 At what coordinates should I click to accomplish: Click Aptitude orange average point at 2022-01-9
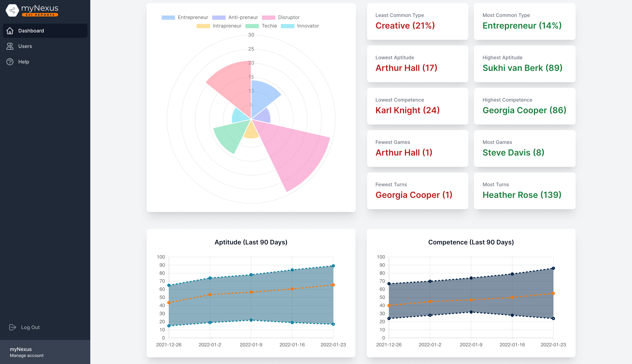[x=251, y=292]
